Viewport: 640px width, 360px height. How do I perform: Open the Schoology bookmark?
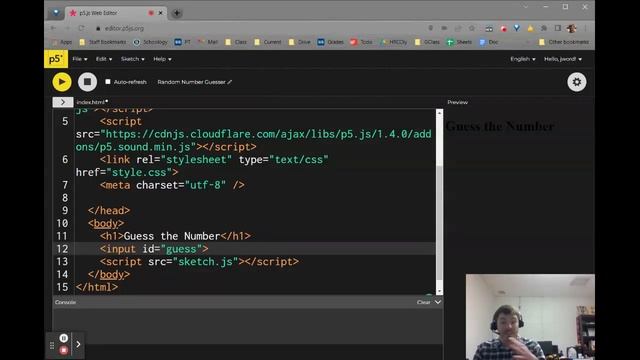tap(151, 42)
